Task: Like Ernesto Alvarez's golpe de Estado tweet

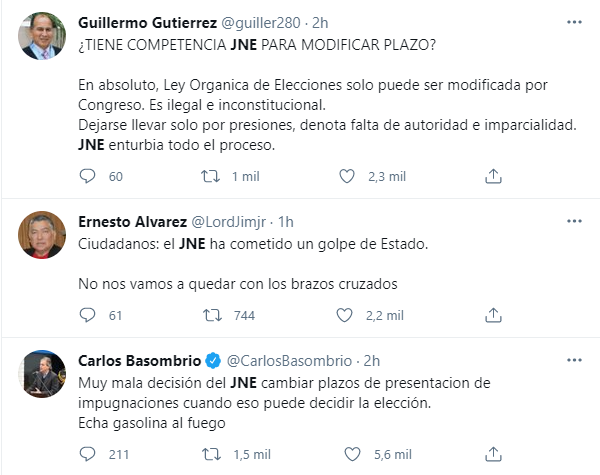Action: tap(347, 315)
